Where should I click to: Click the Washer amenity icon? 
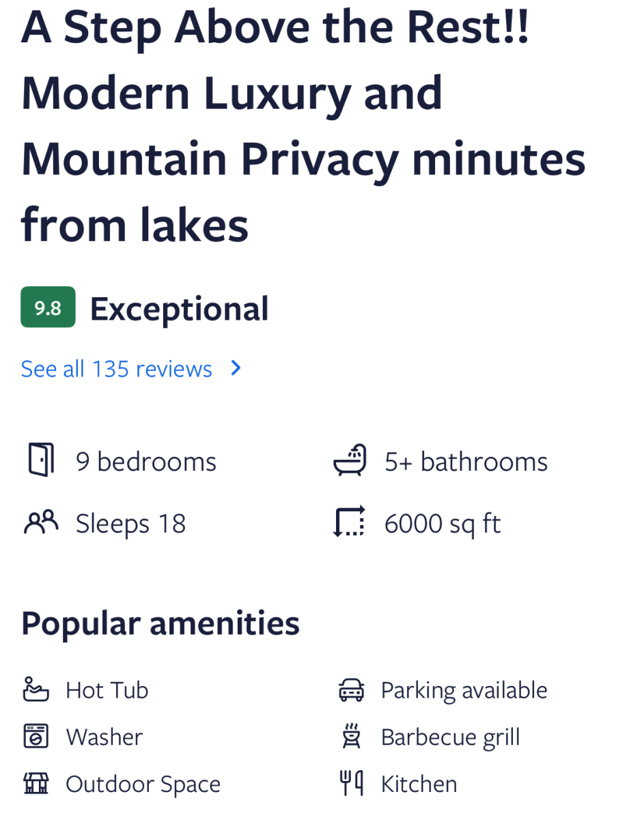pos(36,737)
